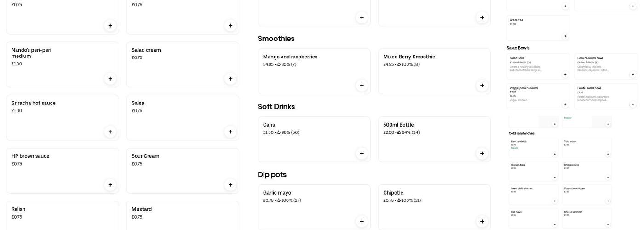Add Pollo halloumi bowl to order

pos(633,75)
